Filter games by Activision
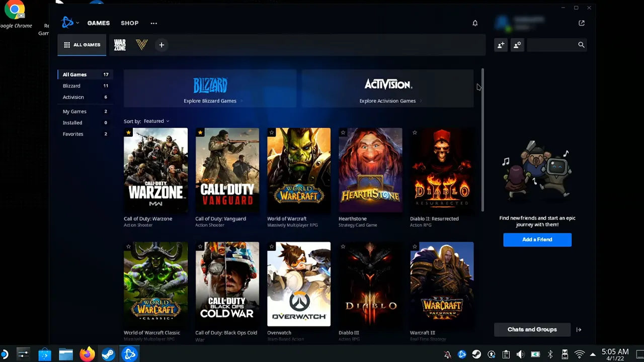Screen dimensions: 644x362 [x=85, y=97]
